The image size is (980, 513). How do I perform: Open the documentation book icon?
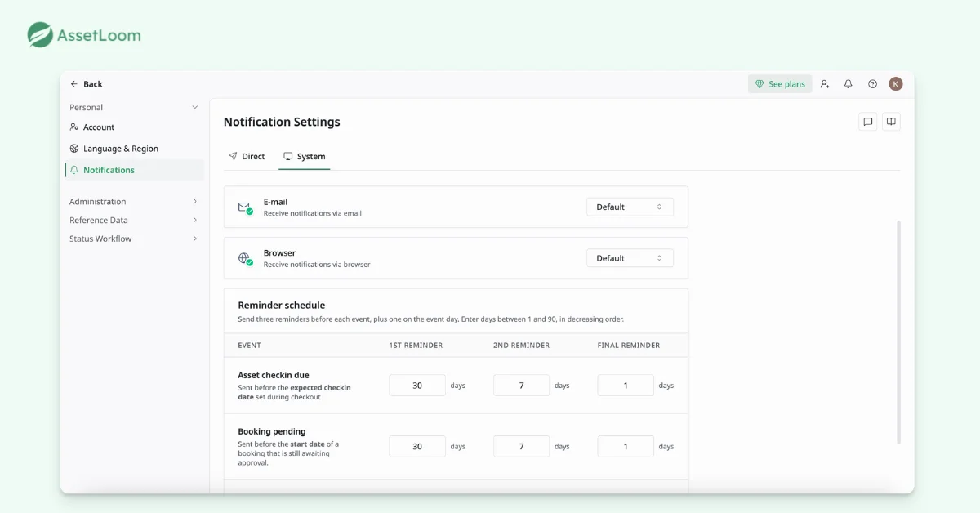click(892, 122)
